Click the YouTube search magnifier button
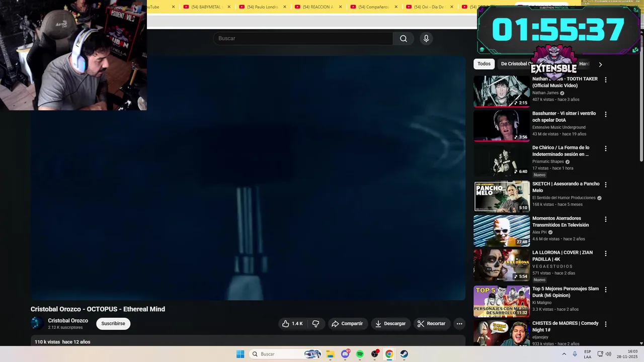This screenshot has height=362, width=644. (404, 39)
